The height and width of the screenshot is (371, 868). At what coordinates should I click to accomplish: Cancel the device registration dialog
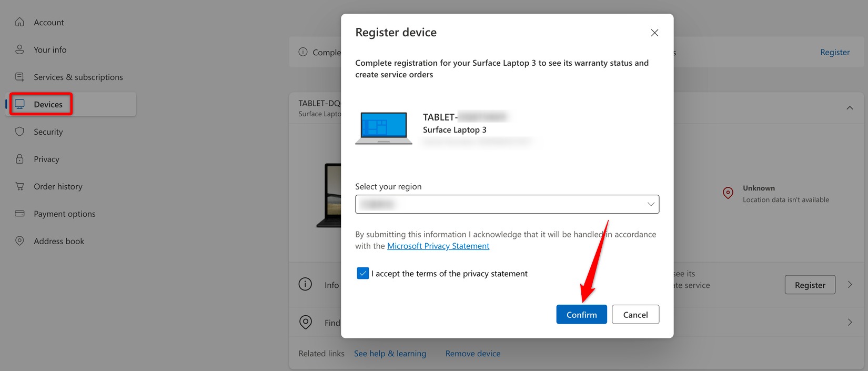pyautogui.click(x=635, y=314)
